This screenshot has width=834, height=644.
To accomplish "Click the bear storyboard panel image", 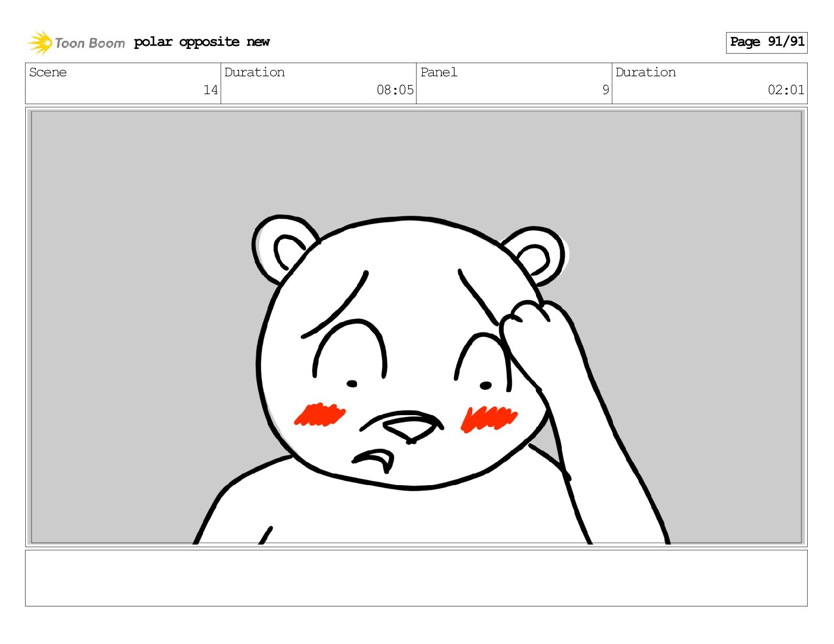I will 416,327.
